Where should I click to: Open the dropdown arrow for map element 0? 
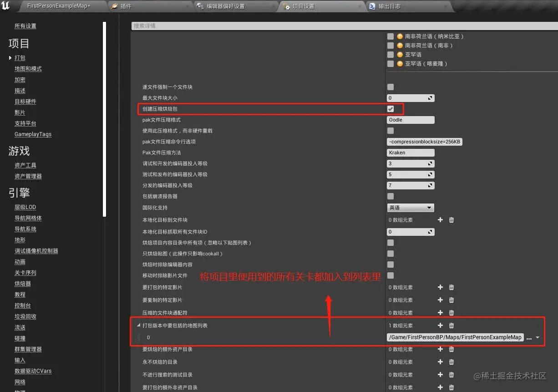(538, 338)
